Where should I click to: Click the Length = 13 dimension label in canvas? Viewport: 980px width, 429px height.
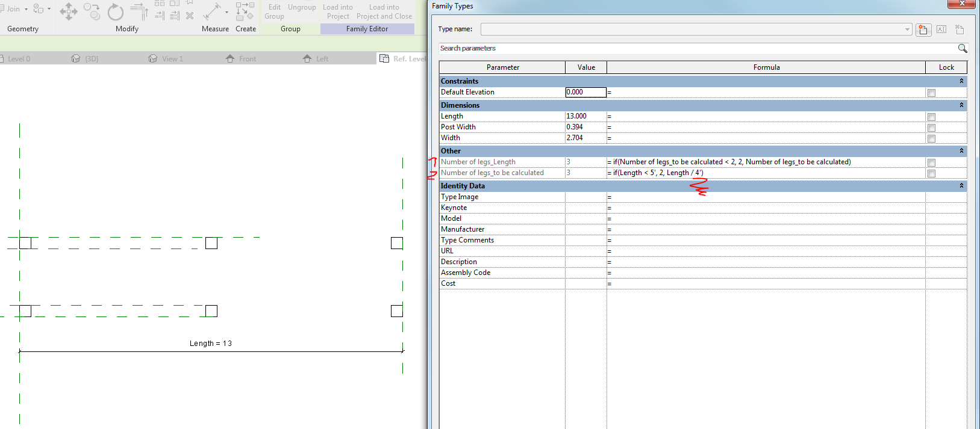pos(211,344)
